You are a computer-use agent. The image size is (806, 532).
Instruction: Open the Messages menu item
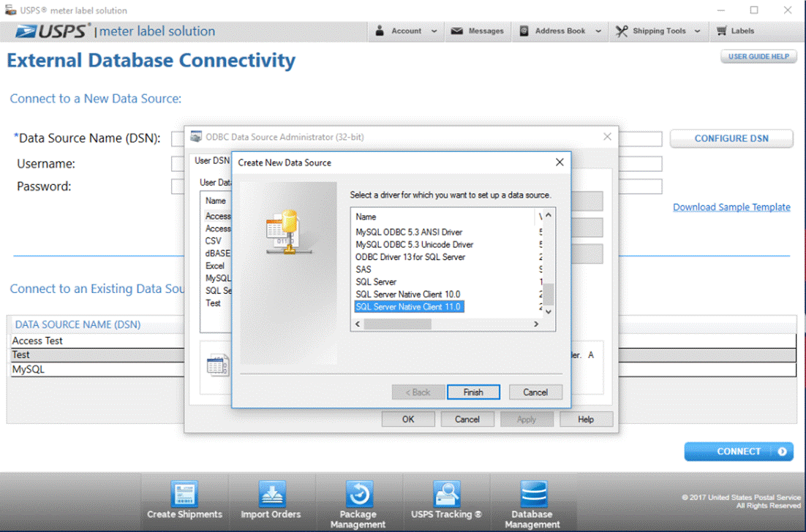[x=478, y=31]
